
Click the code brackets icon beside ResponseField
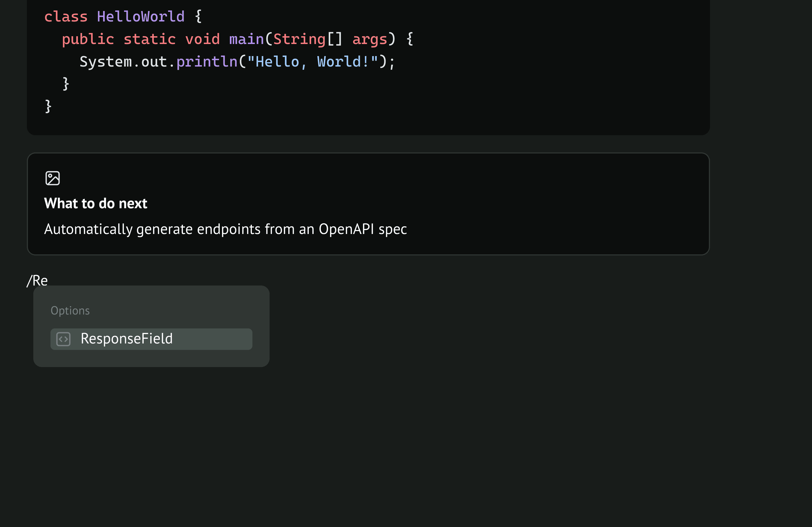[63, 339]
